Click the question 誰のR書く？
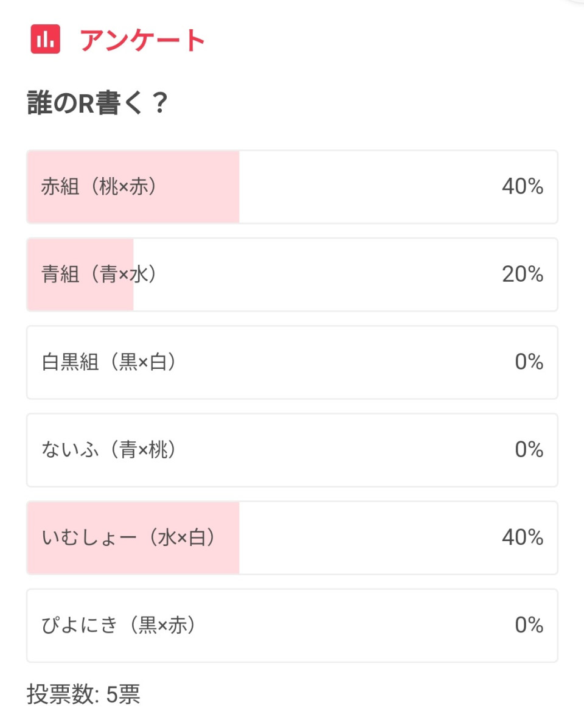Viewport: 584px width, 728px height. 97,103
